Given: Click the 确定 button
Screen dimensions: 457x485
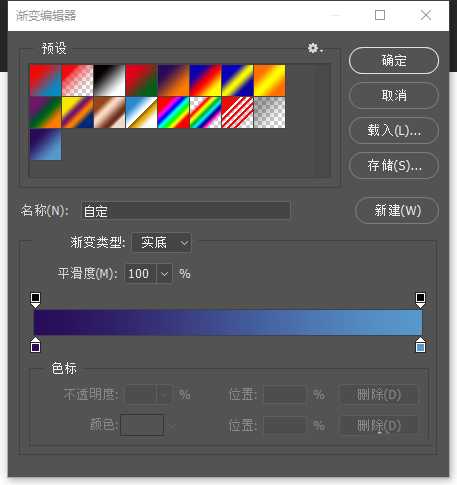Looking at the screenshot, I should click(x=394, y=61).
